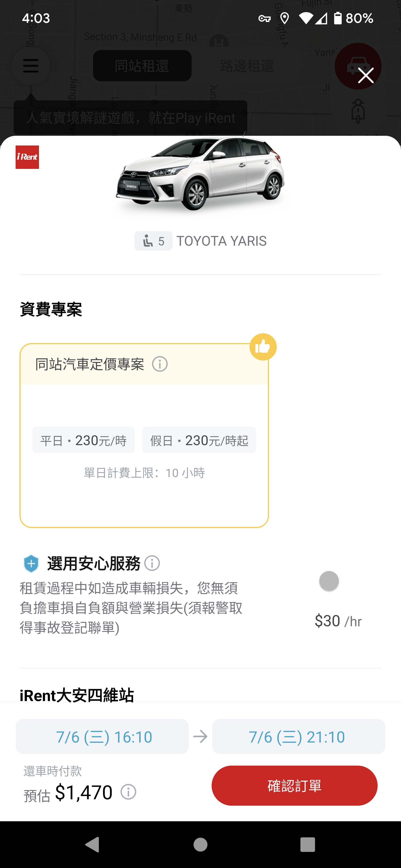Enable the 安心服務 $30/hr toggle
Viewport: 401px width, 868px height.
pos(329,581)
